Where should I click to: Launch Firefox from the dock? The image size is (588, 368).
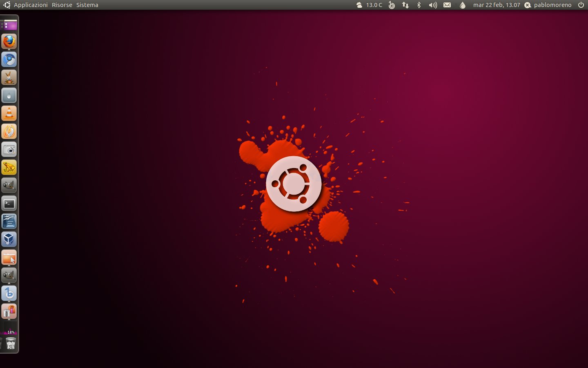click(9, 42)
